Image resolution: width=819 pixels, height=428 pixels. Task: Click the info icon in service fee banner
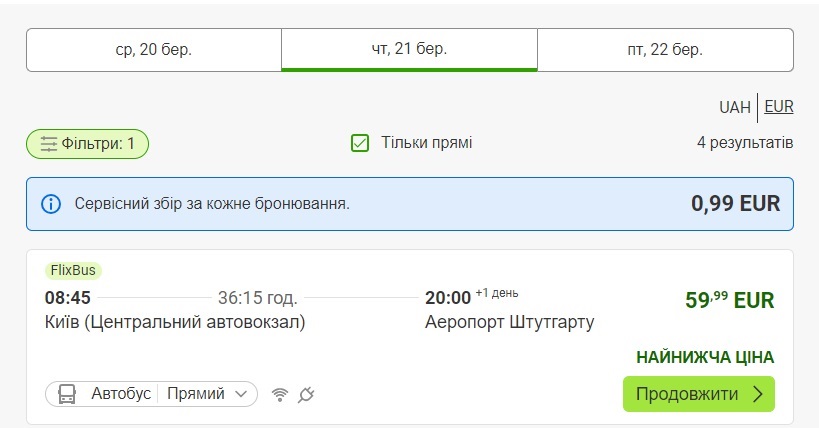(x=50, y=204)
